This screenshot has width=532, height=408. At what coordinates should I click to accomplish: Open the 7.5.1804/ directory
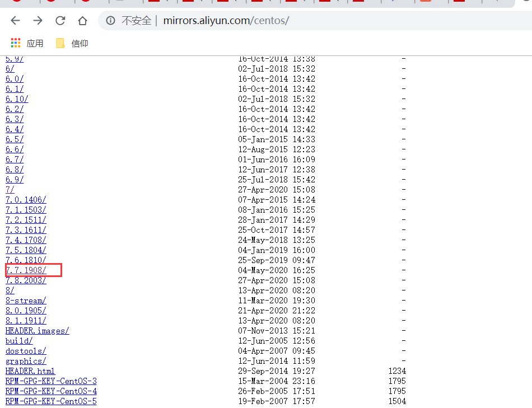click(x=26, y=250)
